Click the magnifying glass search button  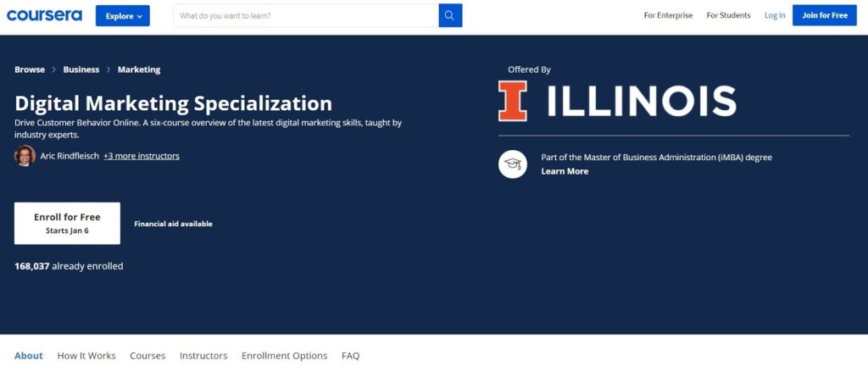click(x=451, y=15)
